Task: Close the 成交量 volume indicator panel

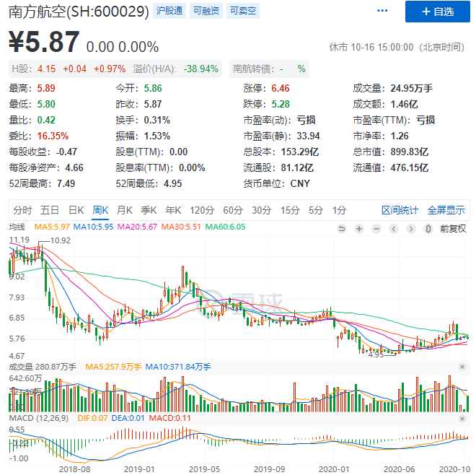Action: coord(462,367)
